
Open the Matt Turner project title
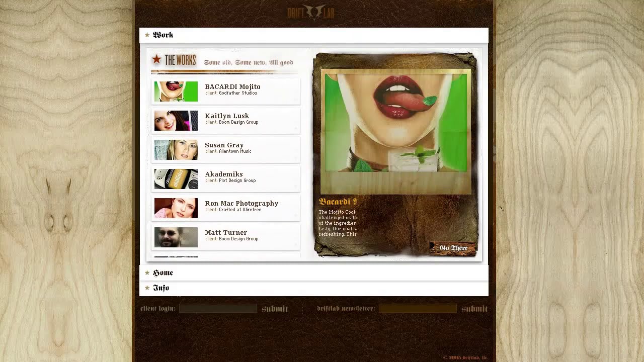pos(226,232)
